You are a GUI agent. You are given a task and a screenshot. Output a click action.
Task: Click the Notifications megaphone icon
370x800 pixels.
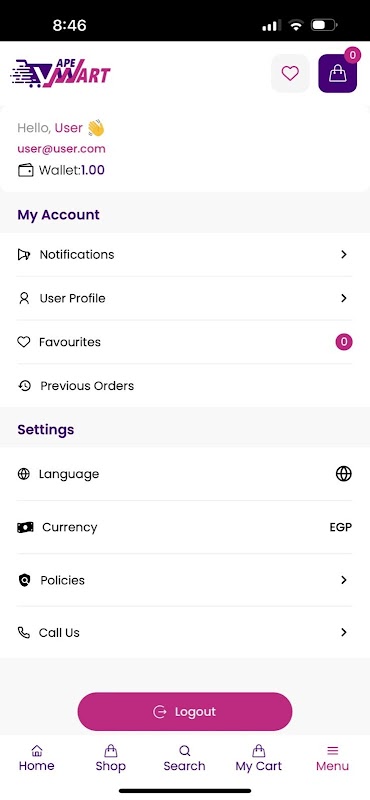[x=23, y=255]
